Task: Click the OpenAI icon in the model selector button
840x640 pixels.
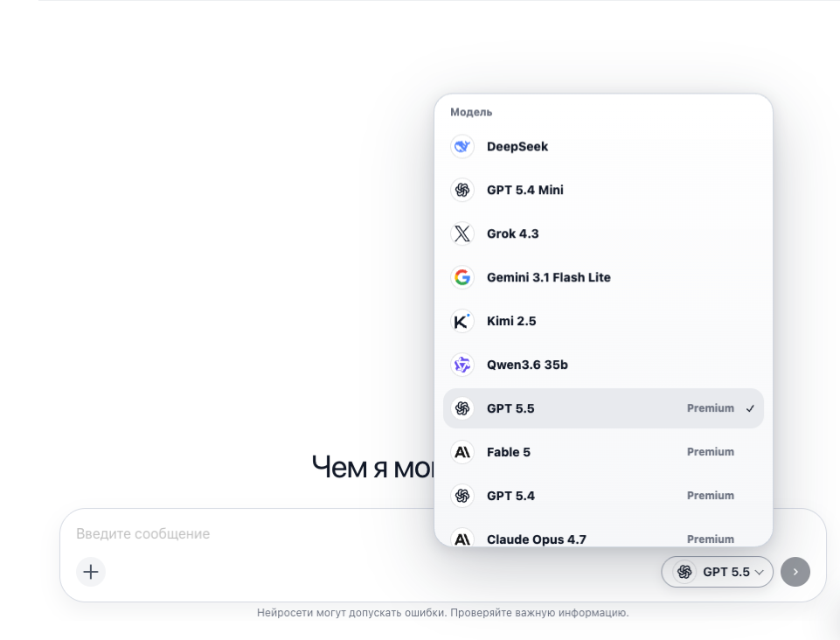Action: click(x=684, y=572)
